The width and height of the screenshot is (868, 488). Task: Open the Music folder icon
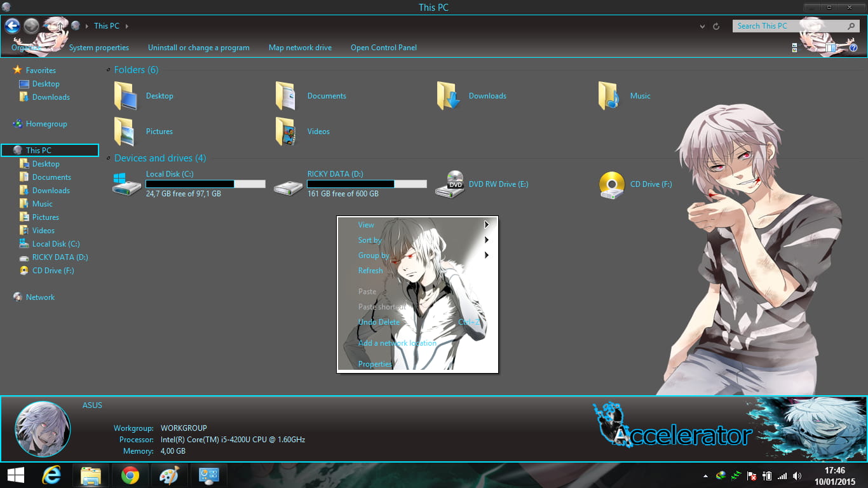tap(609, 95)
